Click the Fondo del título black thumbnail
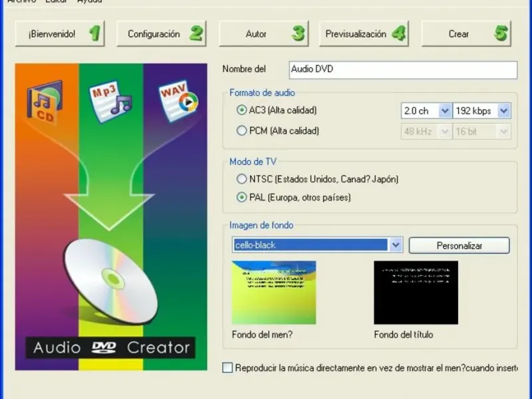Viewport: 532px width, 399px height. click(416, 293)
